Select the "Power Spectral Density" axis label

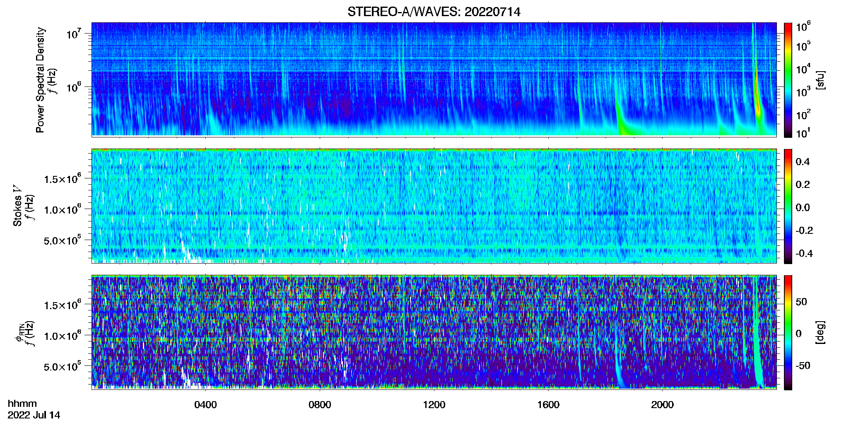point(40,80)
